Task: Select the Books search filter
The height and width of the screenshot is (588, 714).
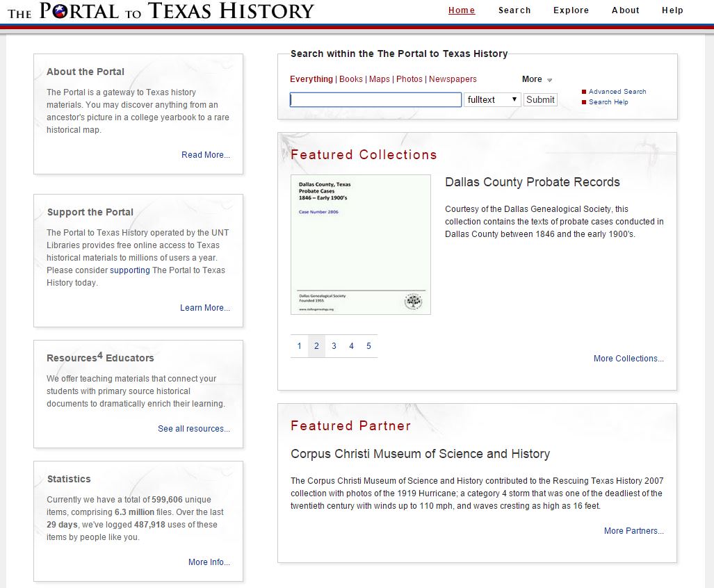Action: (x=351, y=79)
